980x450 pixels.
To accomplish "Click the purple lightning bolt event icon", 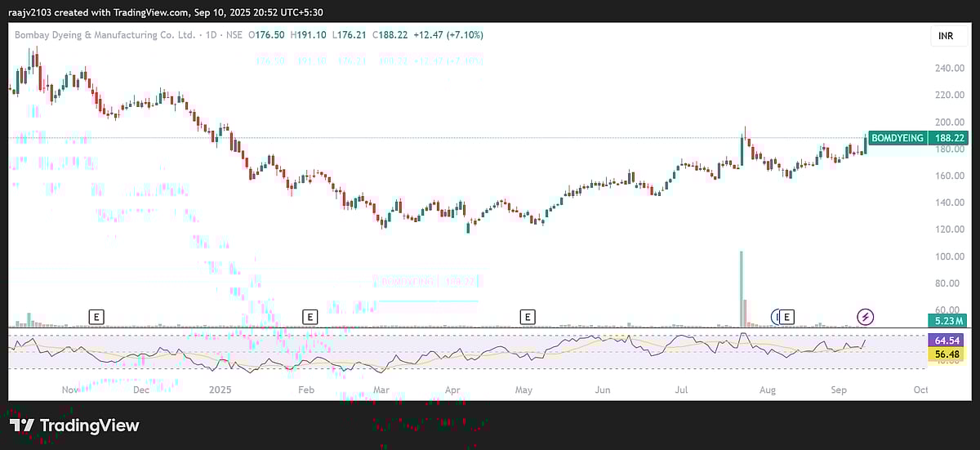I will pos(865,315).
